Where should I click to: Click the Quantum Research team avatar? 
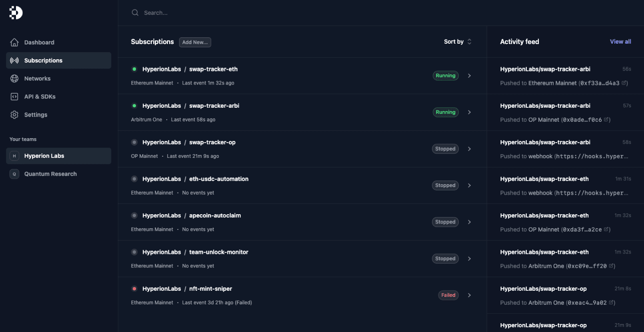14,174
